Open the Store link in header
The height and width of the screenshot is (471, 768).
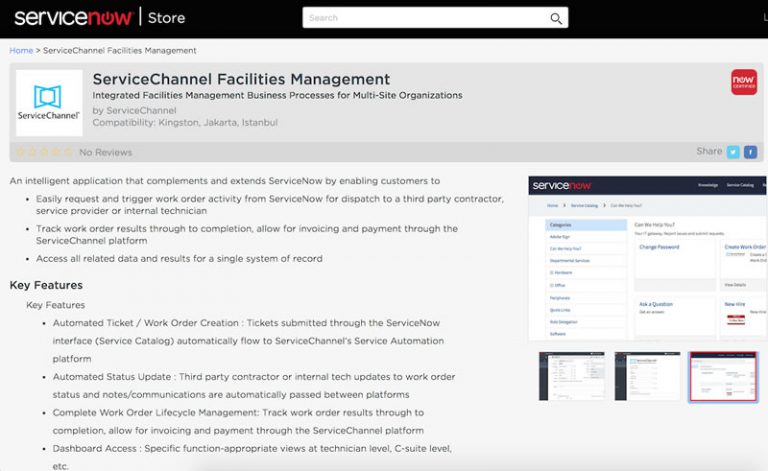coord(167,18)
